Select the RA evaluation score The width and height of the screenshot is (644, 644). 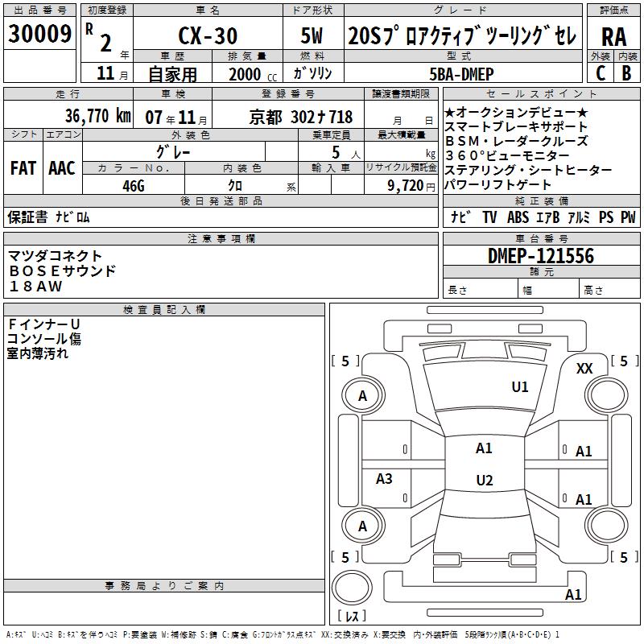coord(613,37)
